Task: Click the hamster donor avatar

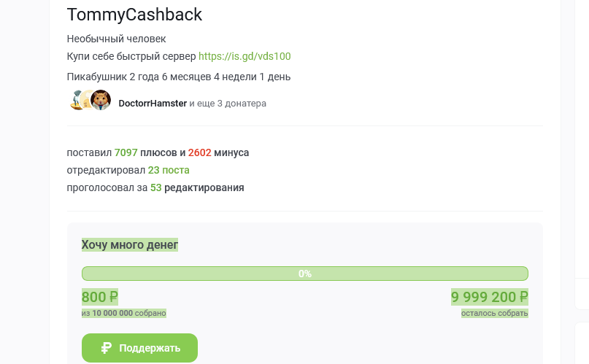Action: pyautogui.click(x=101, y=101)
